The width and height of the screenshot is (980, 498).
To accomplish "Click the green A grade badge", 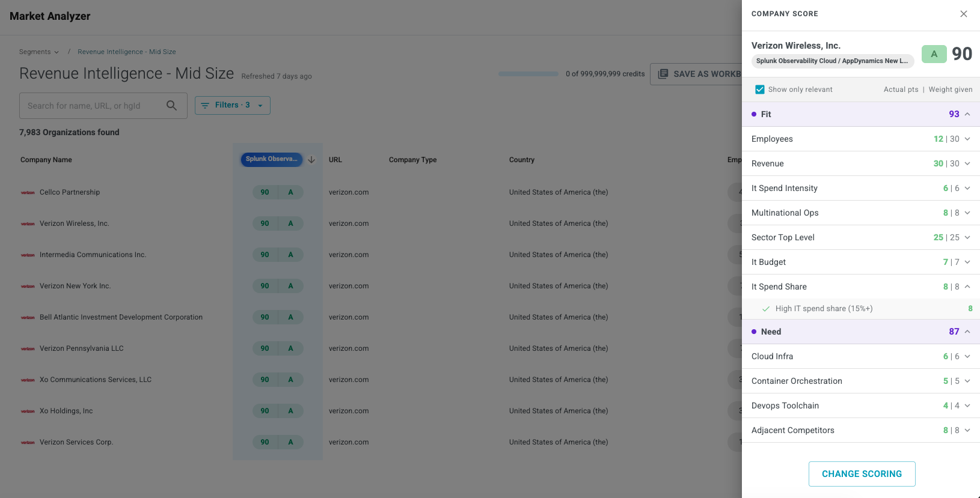I will 934,54.
